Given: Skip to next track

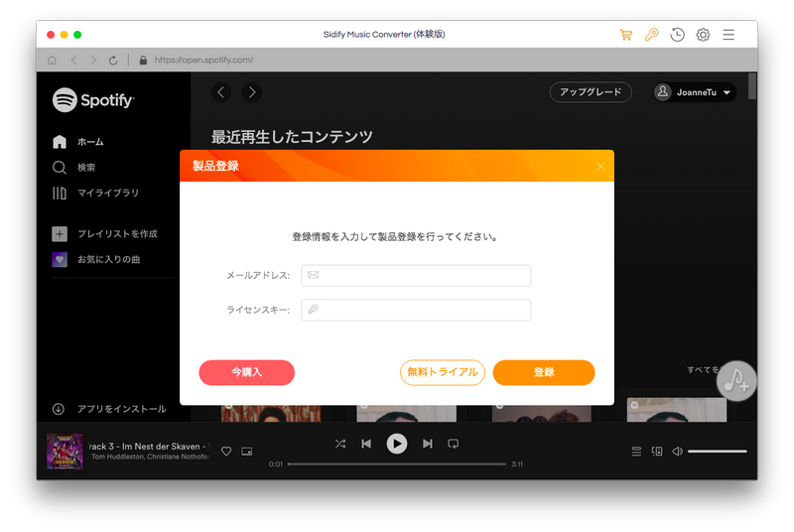Looking at the screenshot, I should pyautogui.click(x=428, y=444).
